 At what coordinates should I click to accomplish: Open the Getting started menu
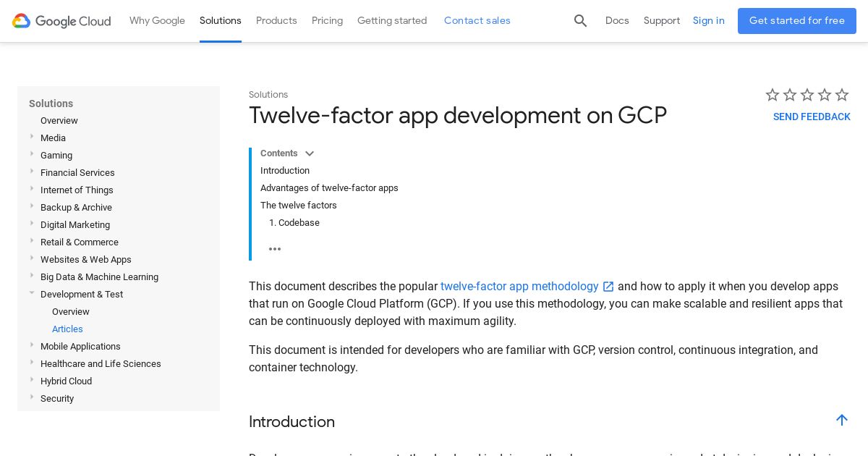pyautogui.click(x=392, y=21)
